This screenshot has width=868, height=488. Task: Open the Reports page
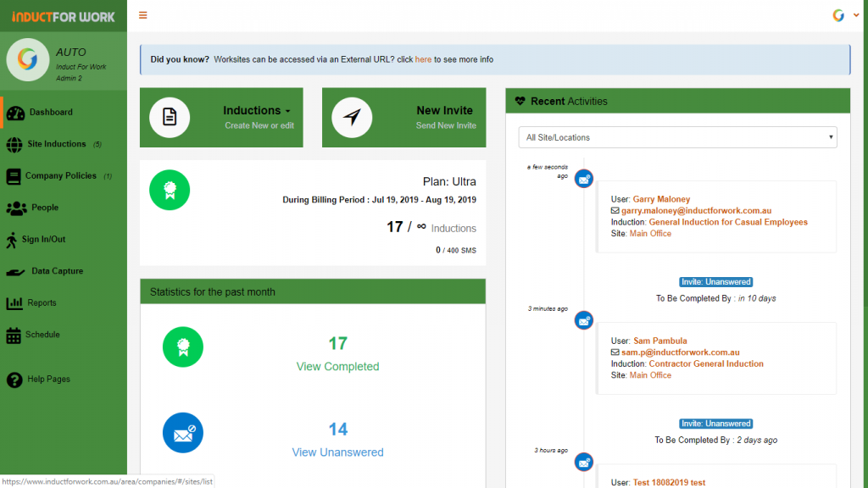click(x=42, y=302)
